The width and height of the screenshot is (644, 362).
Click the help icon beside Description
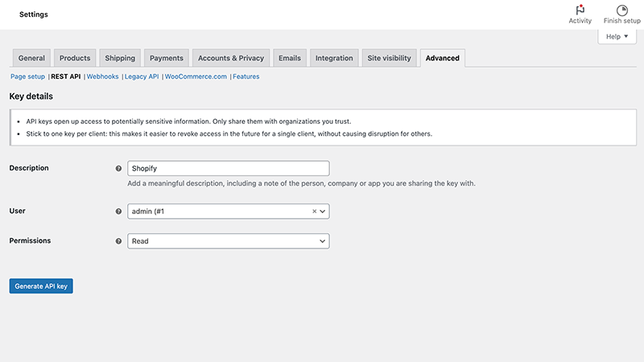pos(118,168)
